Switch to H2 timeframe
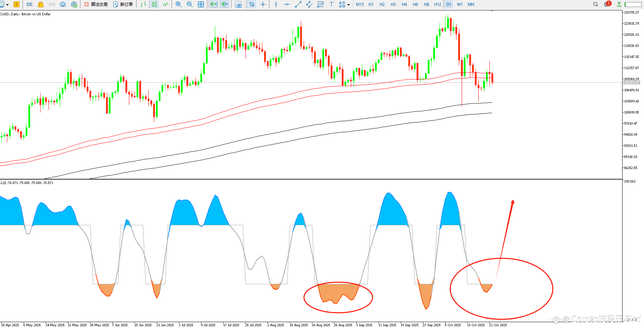Image resolution: width=644 pixels, height=328 pixels. click(382, 5)
